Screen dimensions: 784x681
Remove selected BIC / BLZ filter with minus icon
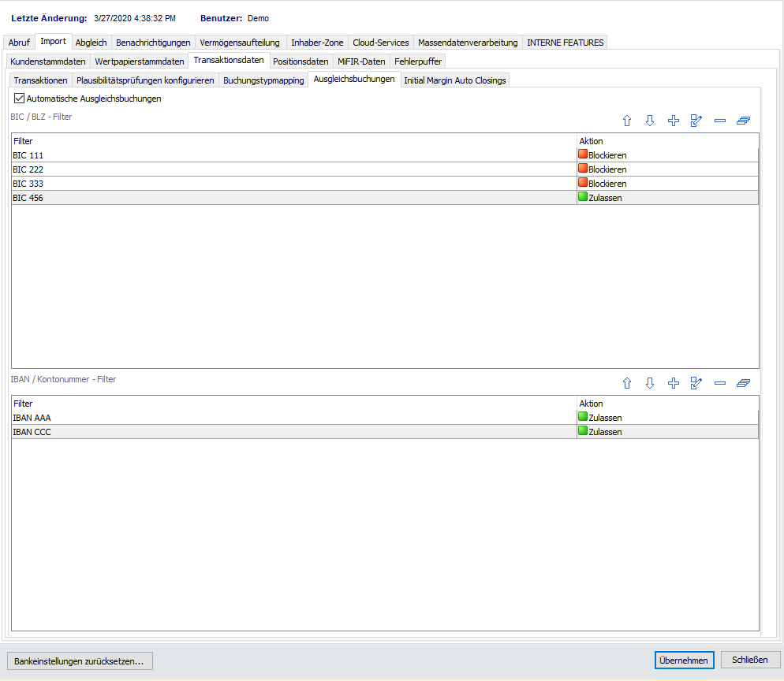[x=719, y=121]
